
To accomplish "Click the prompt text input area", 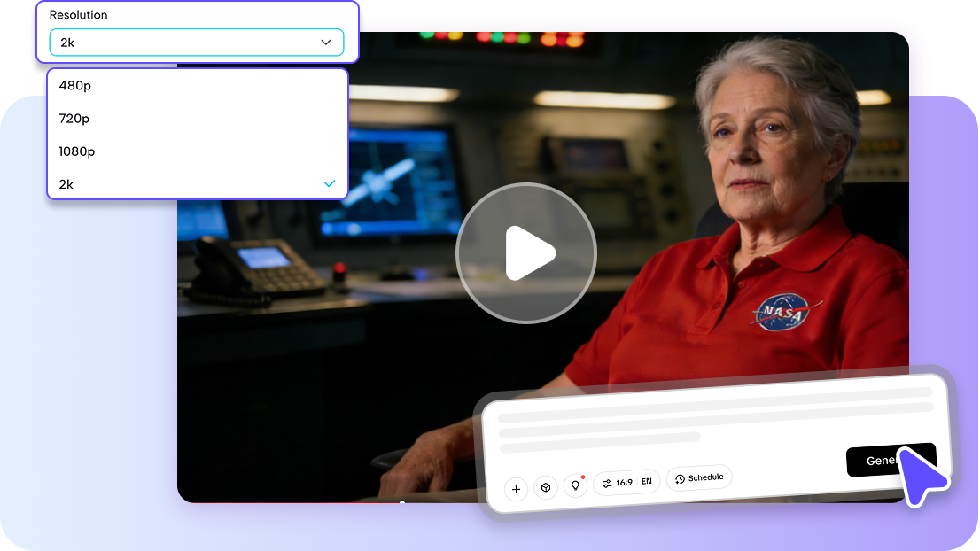I will 700,421.
